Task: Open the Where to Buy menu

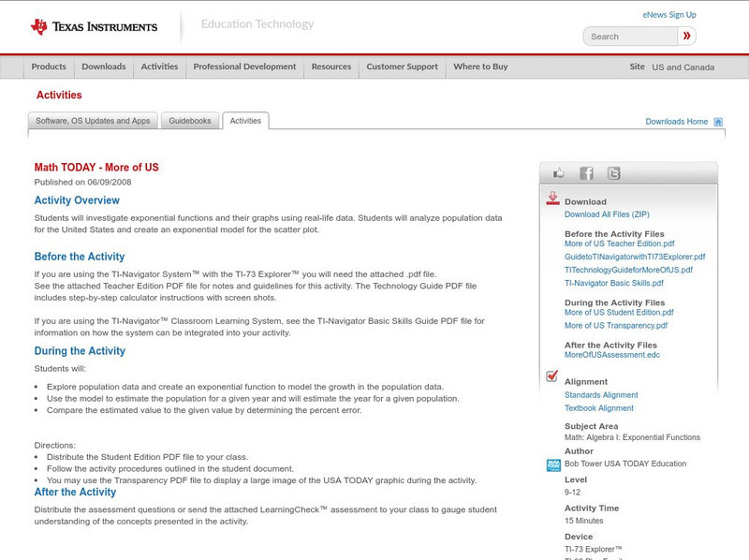Action: pyautogui.click(x=480, y=66)
